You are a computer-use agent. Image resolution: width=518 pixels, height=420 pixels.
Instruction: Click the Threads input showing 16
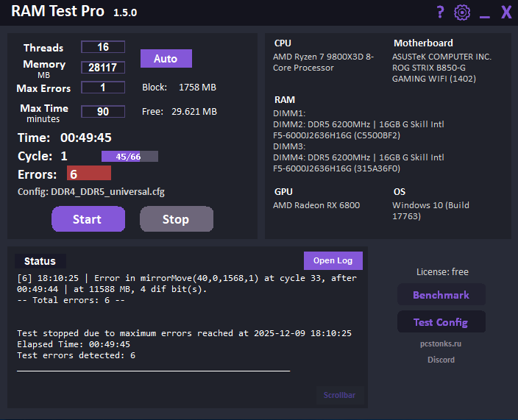[x=103, y=47]
